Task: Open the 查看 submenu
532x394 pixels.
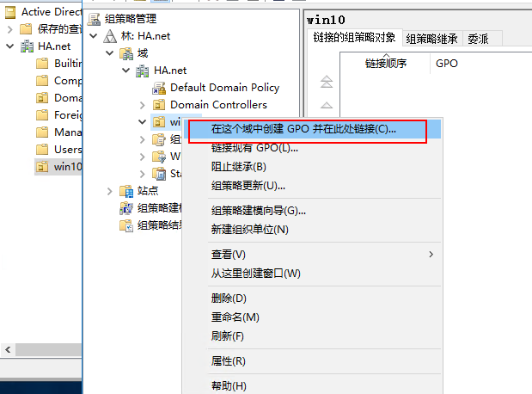Action: [229, 255]
